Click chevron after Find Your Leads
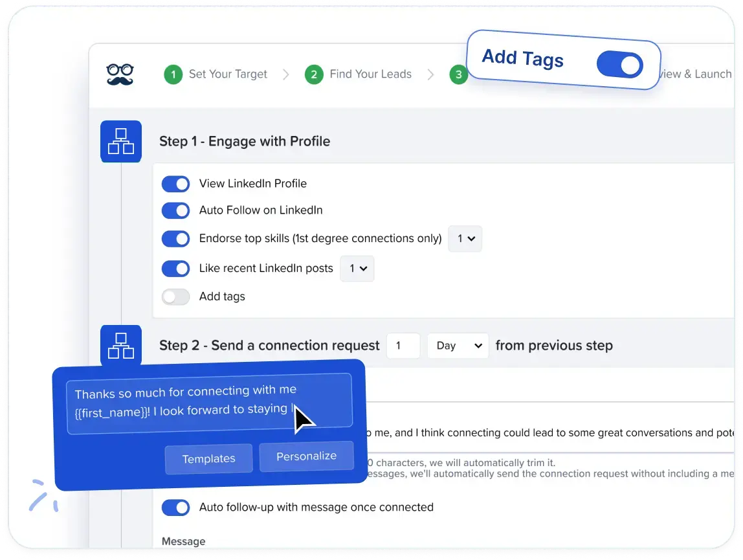 [x=430, y=74]
